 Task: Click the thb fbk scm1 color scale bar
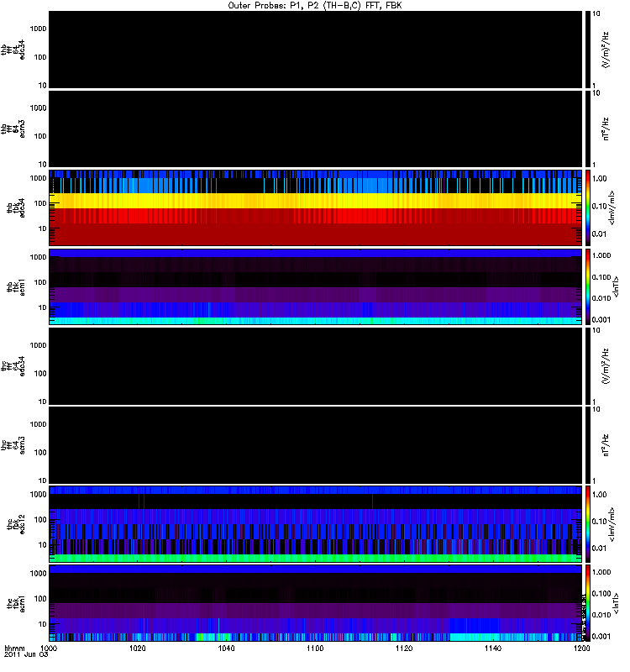coord(589,286)
